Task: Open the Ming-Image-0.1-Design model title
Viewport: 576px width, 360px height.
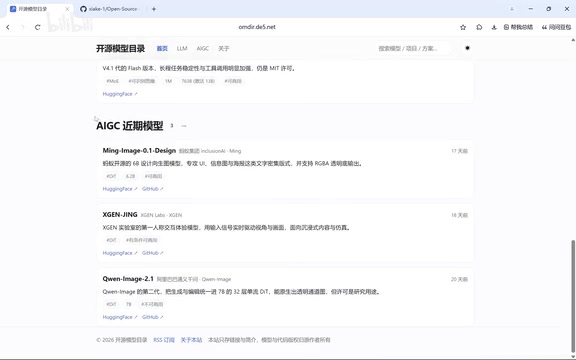Action: 139,151
